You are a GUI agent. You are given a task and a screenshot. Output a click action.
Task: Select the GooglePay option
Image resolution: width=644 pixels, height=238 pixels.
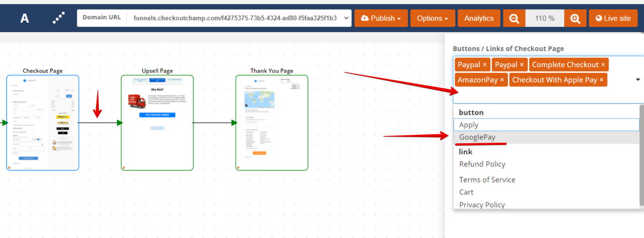pyautogui.click(x=477, y=137)
